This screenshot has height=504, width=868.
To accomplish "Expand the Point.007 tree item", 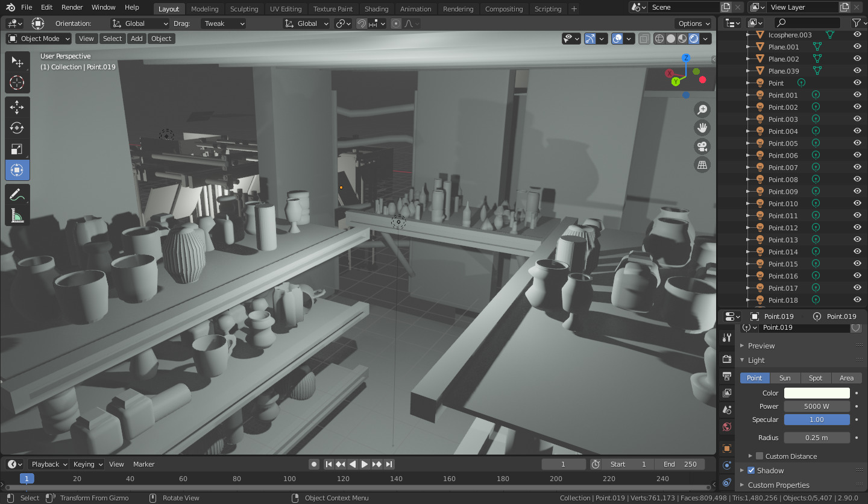I will point(748,168).
